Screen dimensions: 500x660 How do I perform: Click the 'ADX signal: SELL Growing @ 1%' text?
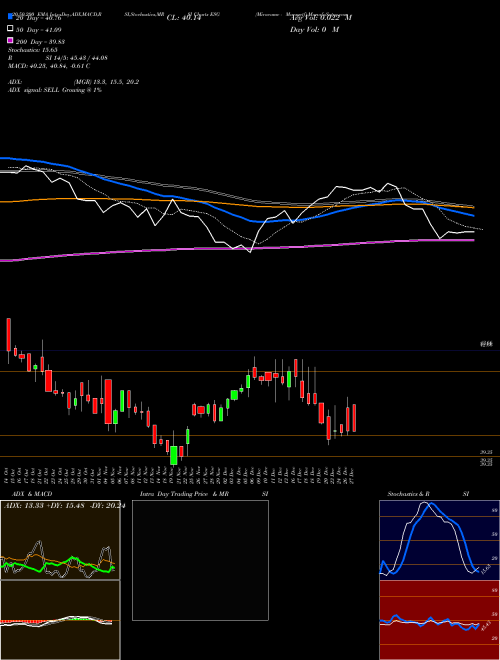pos(55,90)
